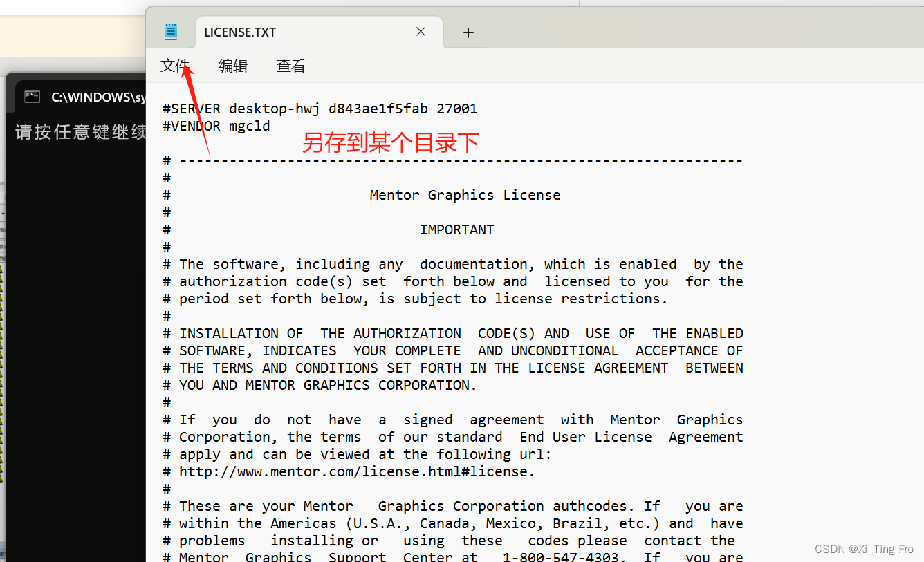Open the 查看 menu
The width and height of the screenshot is (924, 562).
pyautogui.click(x=291, y=66)
